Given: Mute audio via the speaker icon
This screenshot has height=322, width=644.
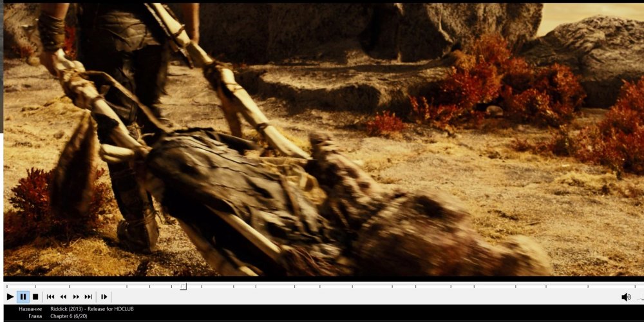Looking at the screenshot, I should pyautogui.click(x=625, y=297).
